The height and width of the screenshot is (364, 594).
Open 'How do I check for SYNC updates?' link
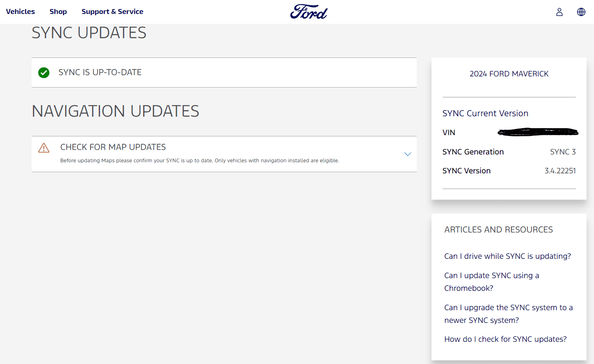click(506, 339)
